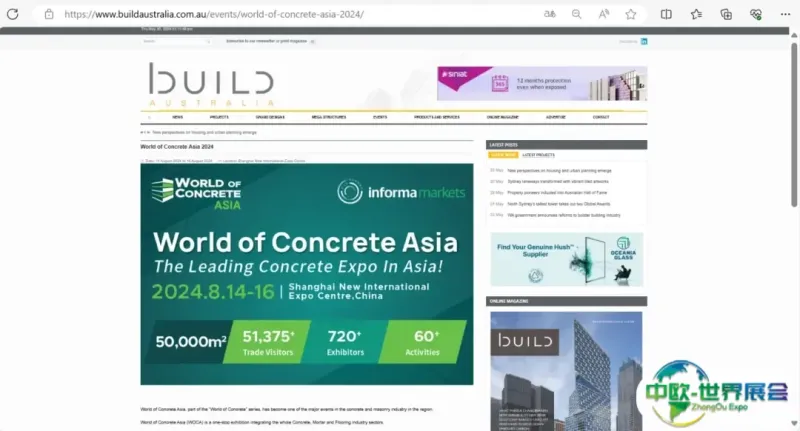The image size is (800, 431).
Task: Click the page vertical scrollbar thumb
Action: click(794, 125)
